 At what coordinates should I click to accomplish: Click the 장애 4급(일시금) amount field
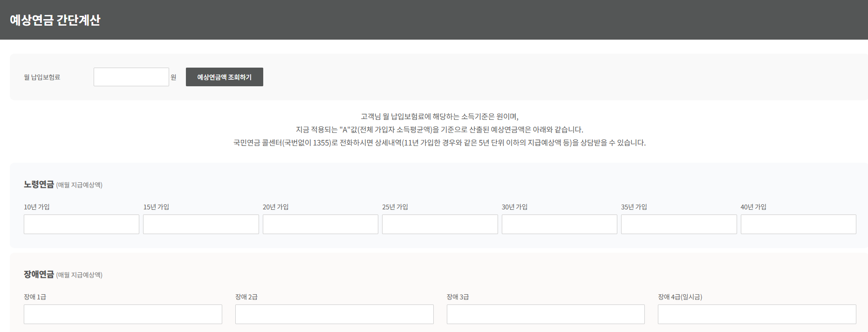pyautogui.click(x=757, y=314)
